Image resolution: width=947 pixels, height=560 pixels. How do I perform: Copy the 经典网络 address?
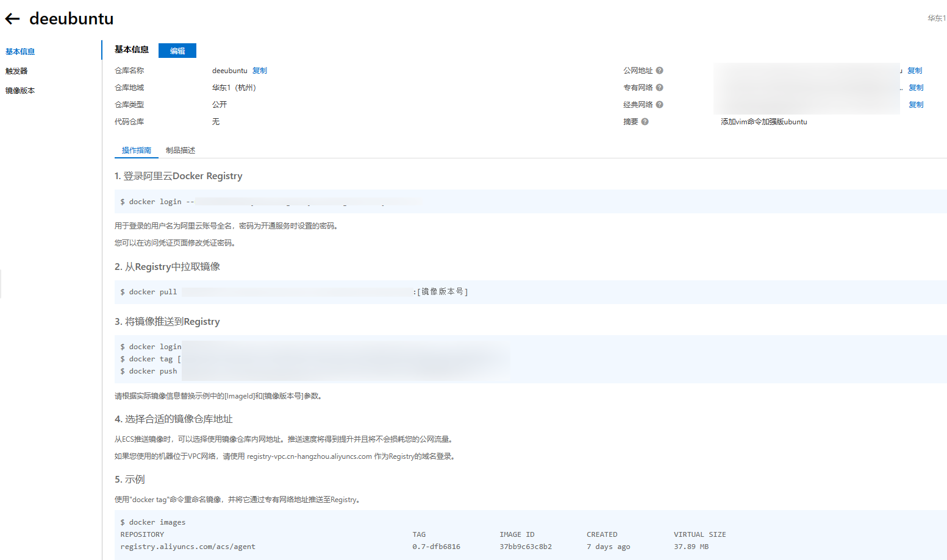pyautogui.click(x=915, y=105)
